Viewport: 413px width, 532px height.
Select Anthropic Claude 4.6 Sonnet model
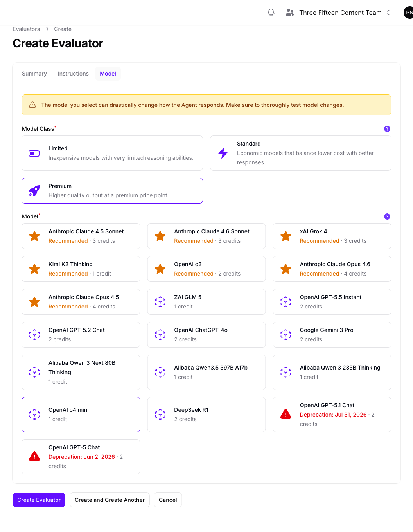[206, 236]
